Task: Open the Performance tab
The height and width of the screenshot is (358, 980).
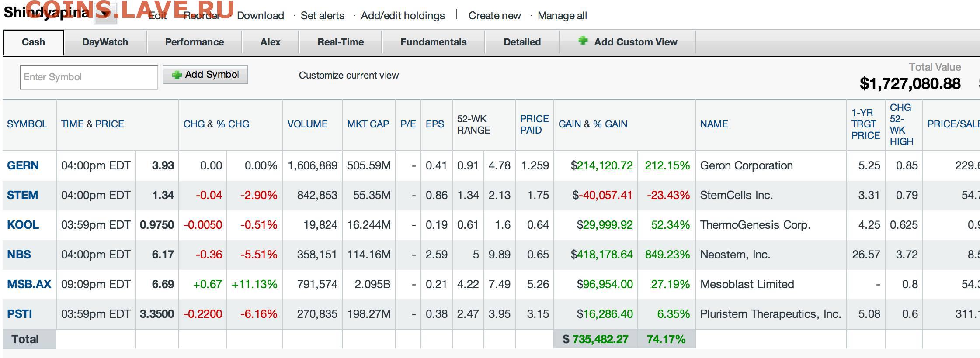Action: tap(195, 42)
